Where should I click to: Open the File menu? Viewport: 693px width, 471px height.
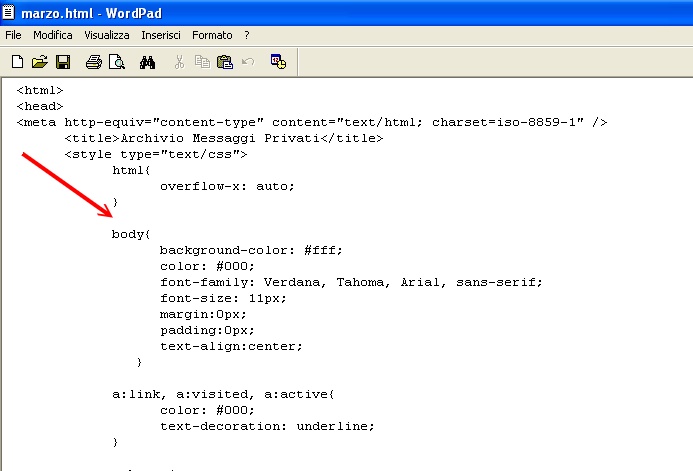14,35
